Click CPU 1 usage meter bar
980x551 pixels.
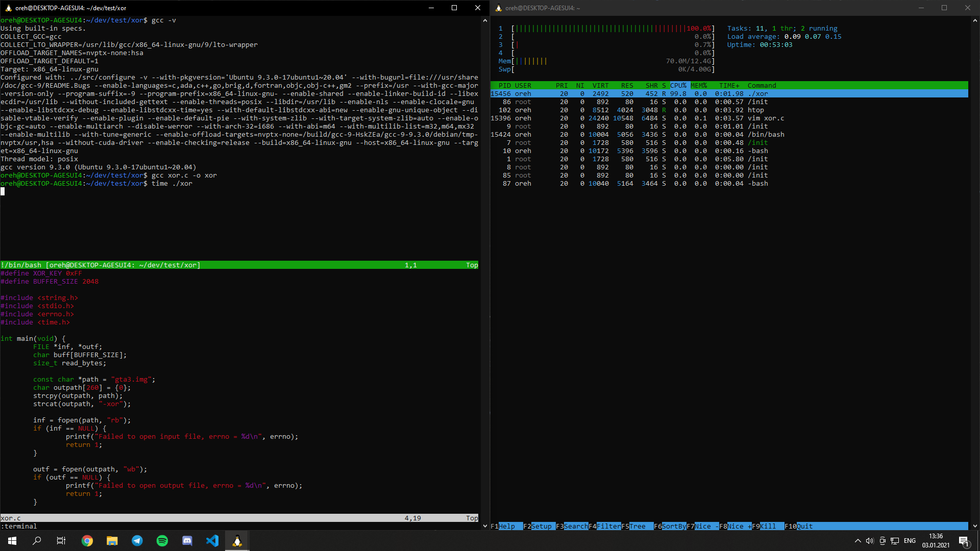[x=612, y=29]
